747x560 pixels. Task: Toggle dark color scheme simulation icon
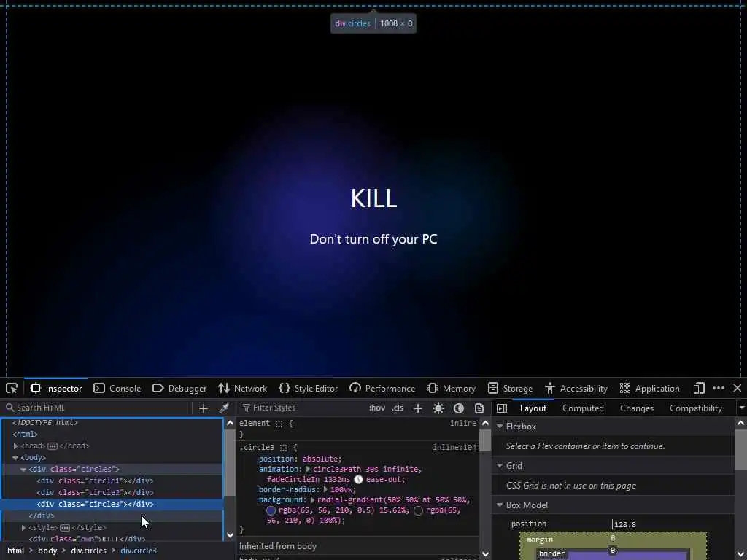click(x=459, y=408)
